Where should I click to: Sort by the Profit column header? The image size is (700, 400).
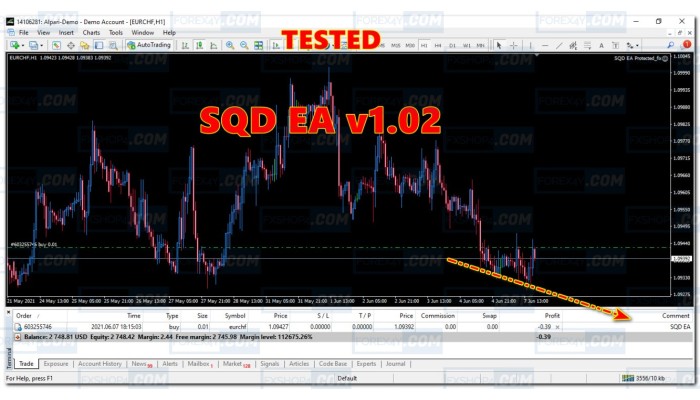pyautogui.click(x=552, y=316)
